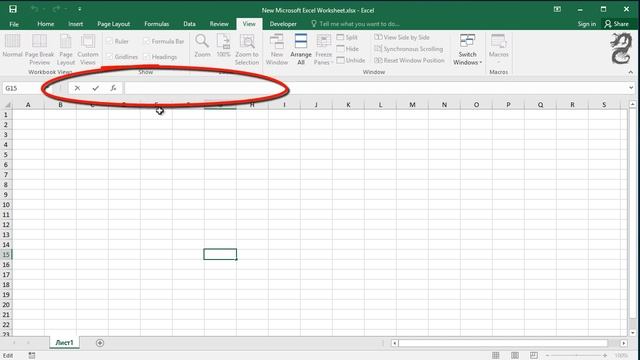The width and height of the screenshot is (640, 360).
Task: Select row 10 header
Action: coord(6,204)
